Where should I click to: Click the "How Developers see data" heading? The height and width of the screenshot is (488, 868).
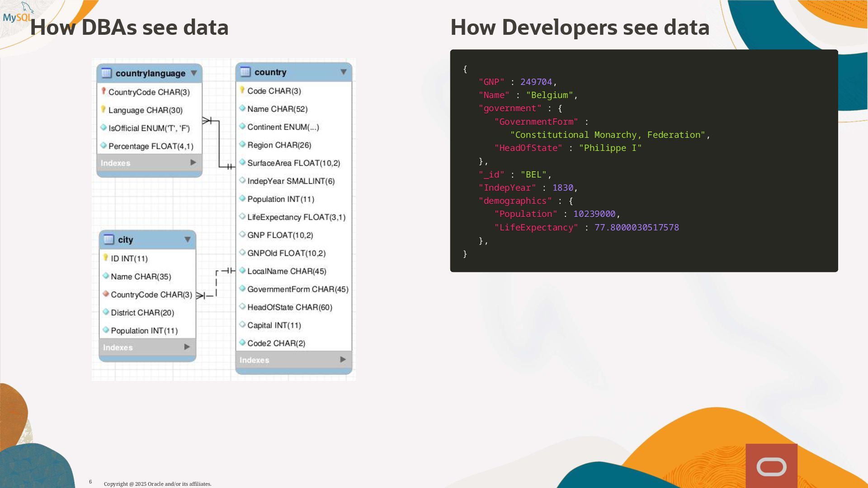[580, 27]
